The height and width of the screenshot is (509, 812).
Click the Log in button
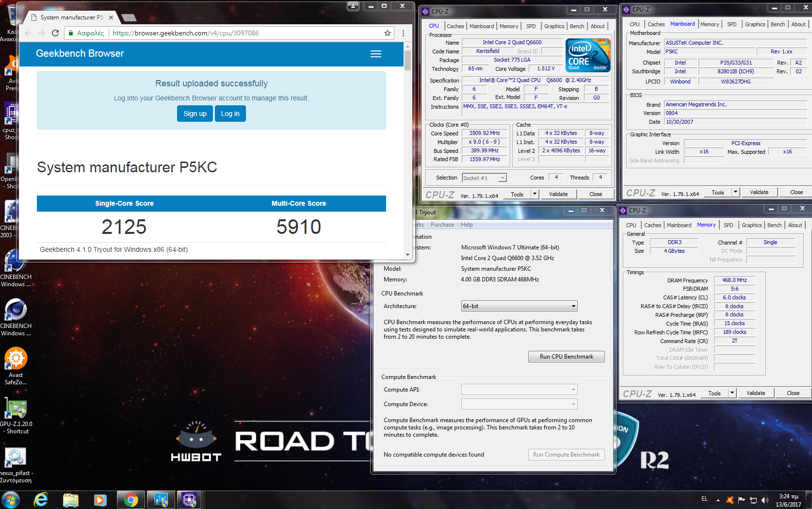point(230,114)
